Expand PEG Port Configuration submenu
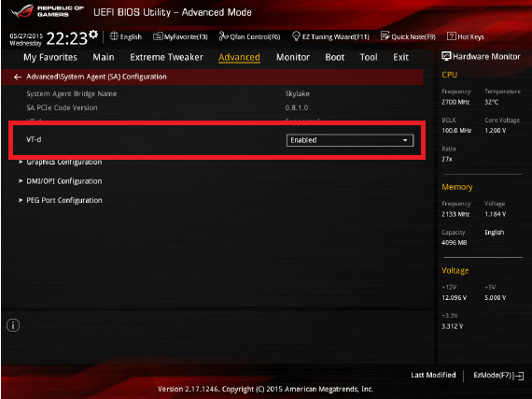This screenshot has height=399, width=532. 61,200
